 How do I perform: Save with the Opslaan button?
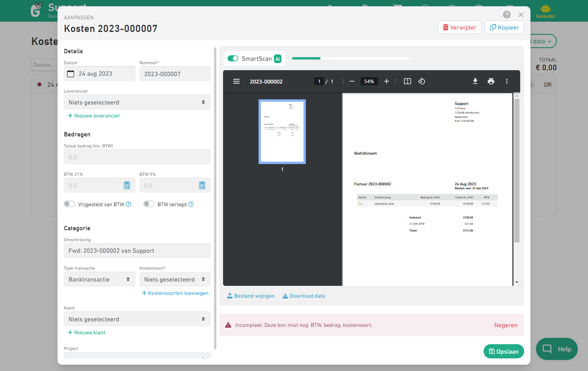tap(504, 351)
